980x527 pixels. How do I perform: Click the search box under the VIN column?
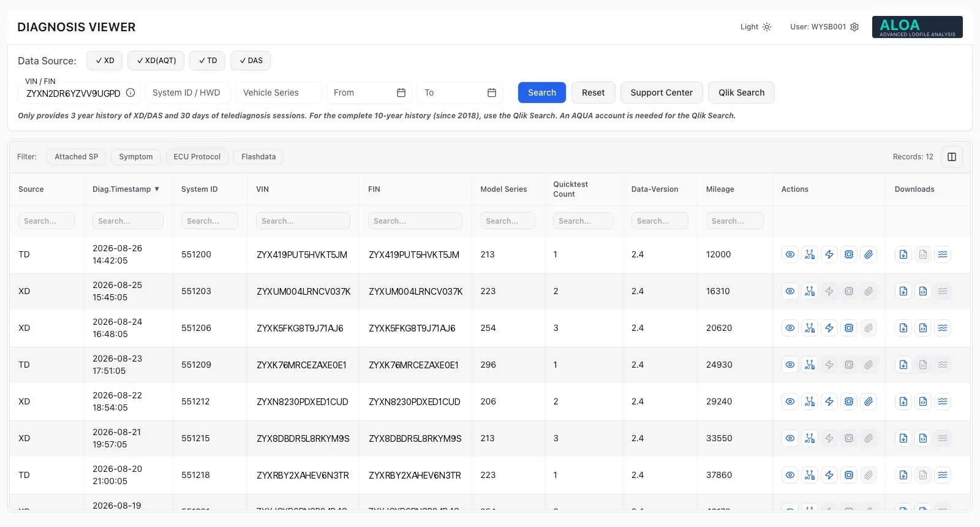(x=303, y=221)
